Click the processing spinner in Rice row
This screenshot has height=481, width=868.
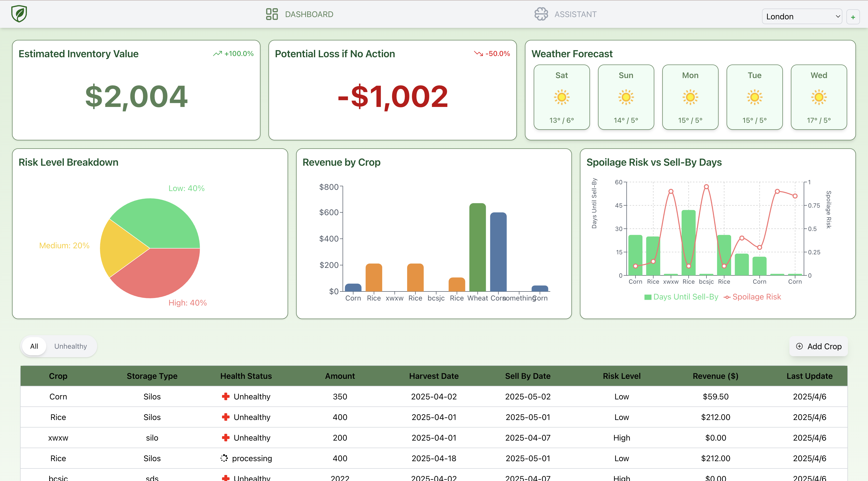pos(224,458)
